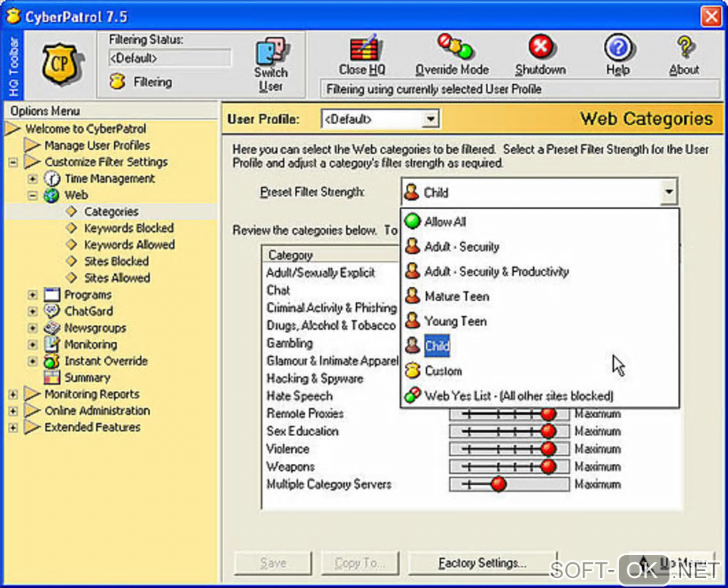Expand the Monitoring node
Viewport: 728px width, 588px height.
coord(33,345)
